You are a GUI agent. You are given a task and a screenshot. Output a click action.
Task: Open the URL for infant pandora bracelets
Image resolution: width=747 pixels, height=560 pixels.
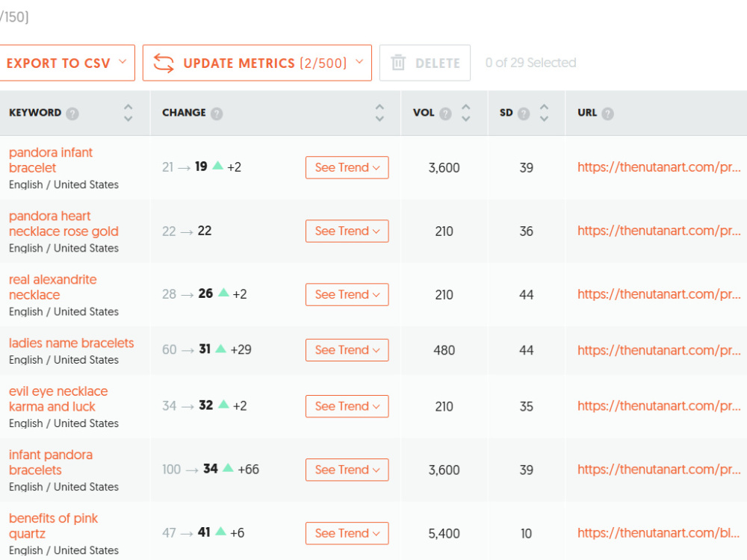(659, 470)
